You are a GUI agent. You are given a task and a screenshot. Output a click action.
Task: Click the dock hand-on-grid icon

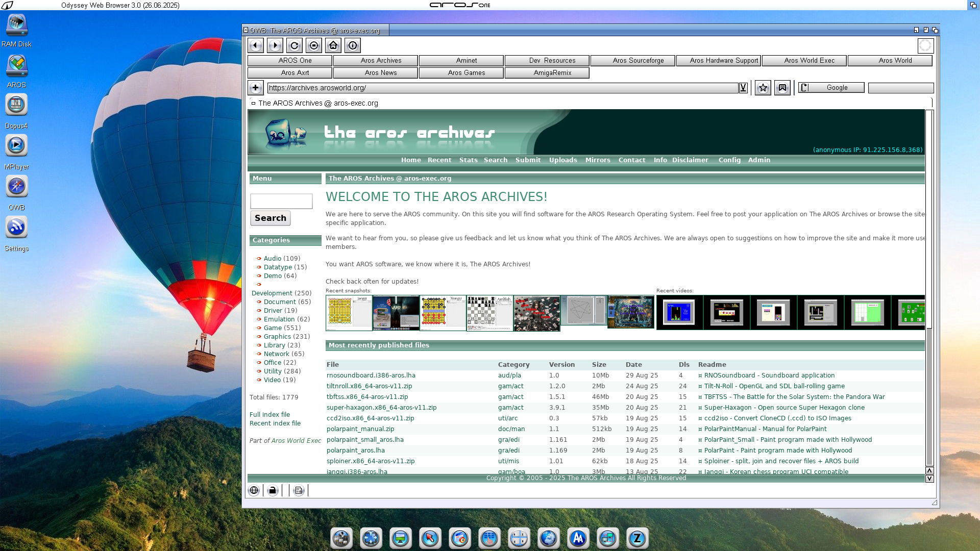click(x=489, y=538)
